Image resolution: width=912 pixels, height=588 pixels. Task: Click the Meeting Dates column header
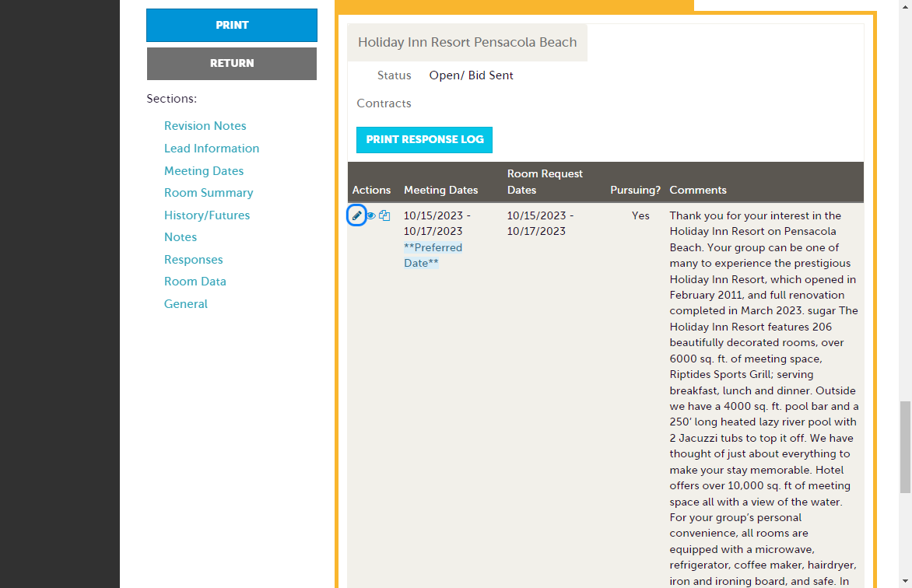coord(441,191)
